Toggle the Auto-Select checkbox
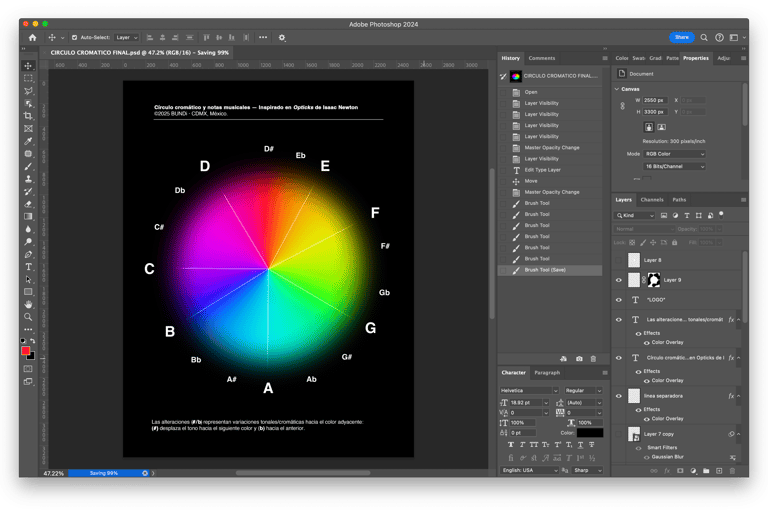This screenshot has height=513, width=768. click(74, 37)
